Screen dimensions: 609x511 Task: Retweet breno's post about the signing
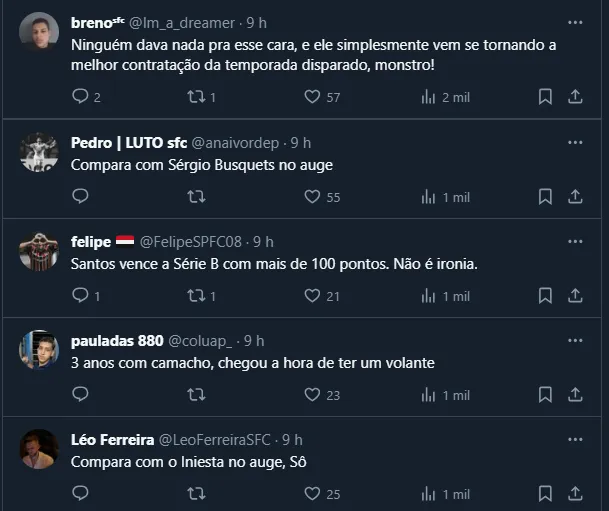[x=197, y=97]
